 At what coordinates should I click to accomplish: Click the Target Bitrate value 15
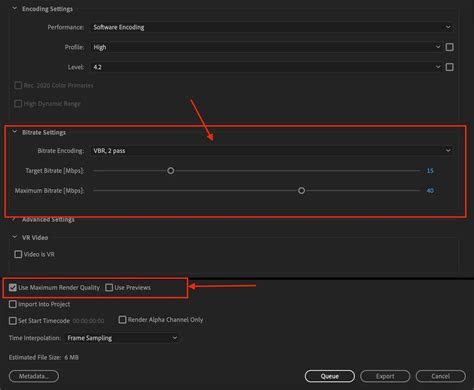point(430,171)
